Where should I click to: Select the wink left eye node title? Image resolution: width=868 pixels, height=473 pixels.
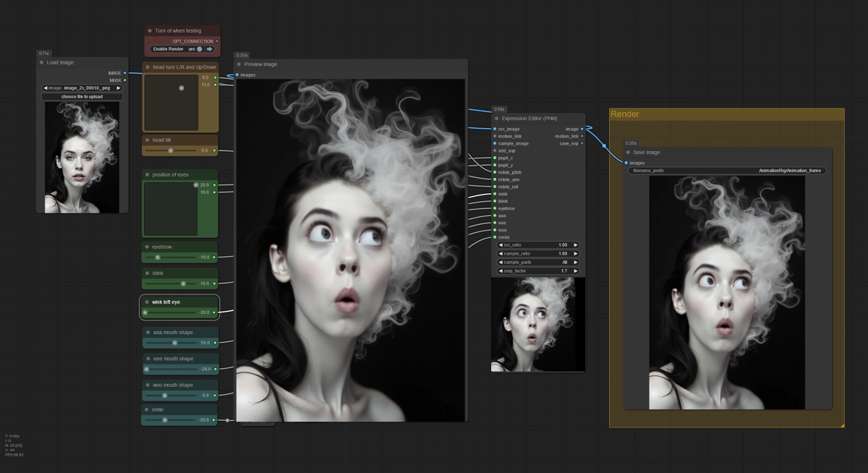pyautogui.click(x=166, y=302)
